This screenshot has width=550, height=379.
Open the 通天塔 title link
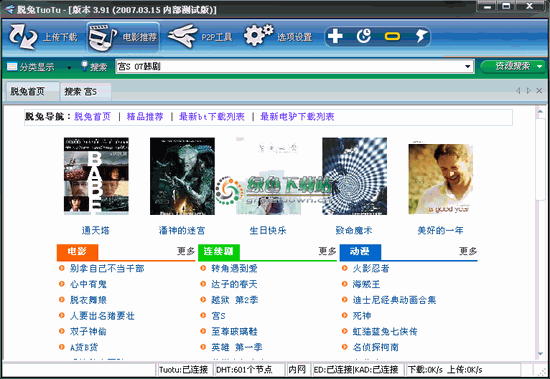pos(96,231)
